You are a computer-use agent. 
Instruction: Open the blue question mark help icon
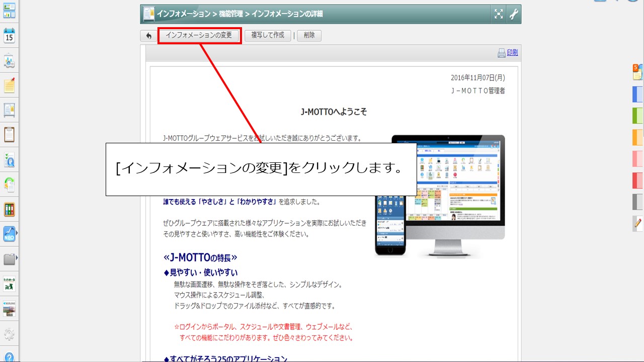pyautogui.click(x=9, y=357)
